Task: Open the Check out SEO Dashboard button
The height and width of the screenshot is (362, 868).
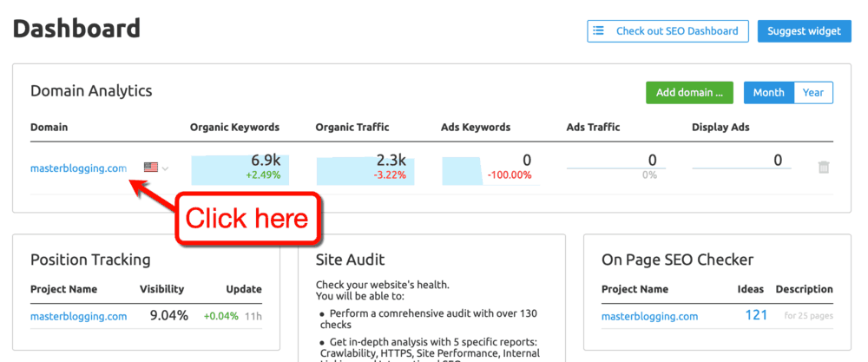Action: [667, 31]
